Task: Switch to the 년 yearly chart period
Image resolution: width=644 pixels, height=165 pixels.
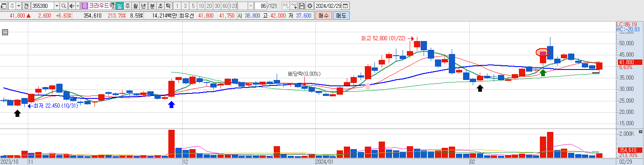Action: (x=143, y=6)
